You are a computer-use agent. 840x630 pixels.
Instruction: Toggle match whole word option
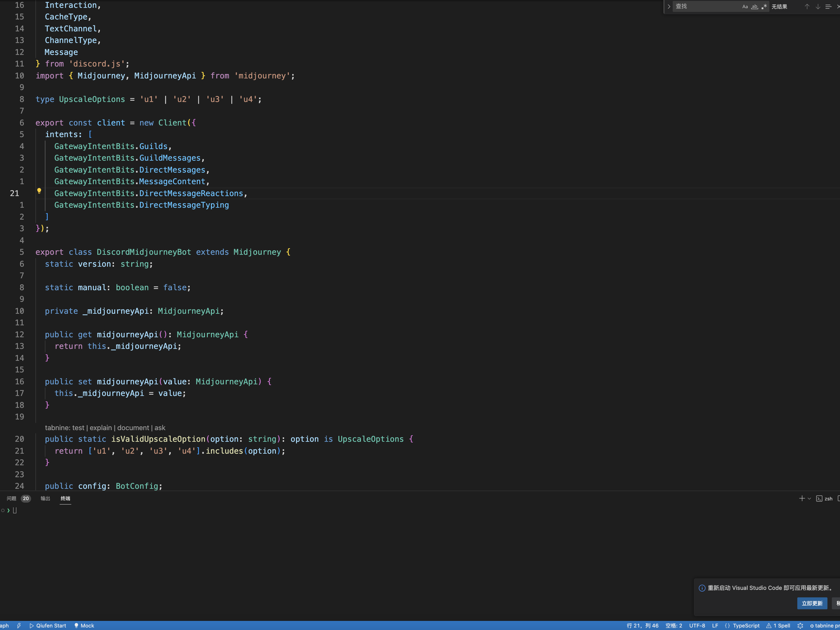755,7
